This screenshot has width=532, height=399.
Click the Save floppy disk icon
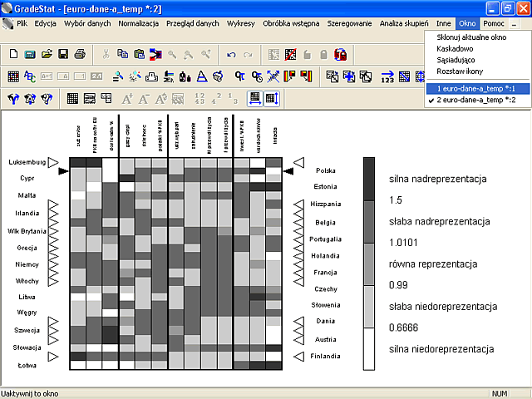coord(63,54)
